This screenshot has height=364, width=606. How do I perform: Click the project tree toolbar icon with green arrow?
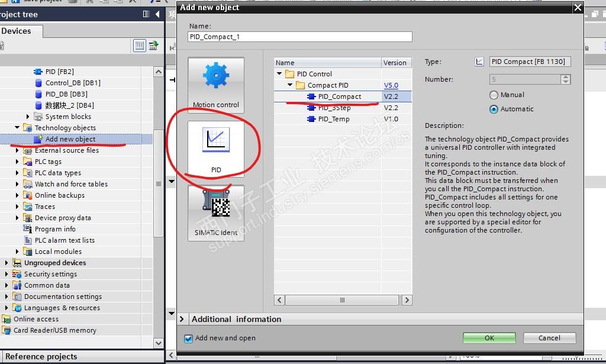coord(154,46)
